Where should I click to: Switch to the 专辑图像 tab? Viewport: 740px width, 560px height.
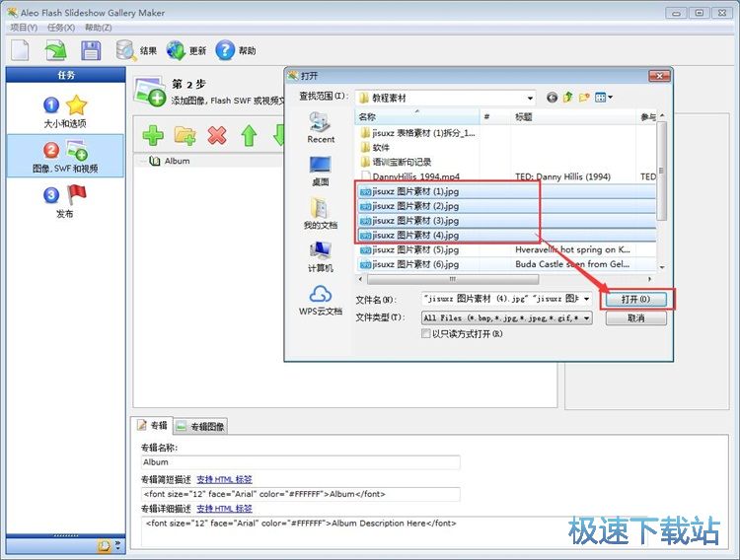[x=200, y=427]
